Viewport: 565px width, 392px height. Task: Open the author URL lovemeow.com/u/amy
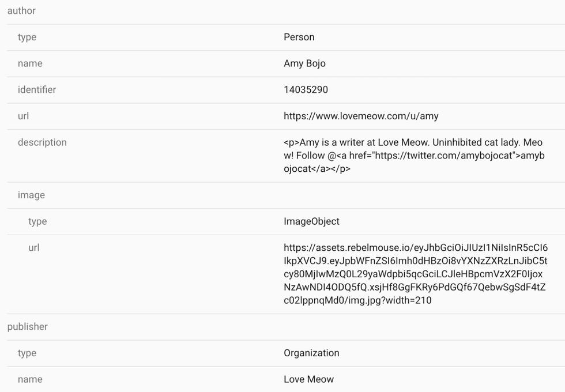point(360,116)
